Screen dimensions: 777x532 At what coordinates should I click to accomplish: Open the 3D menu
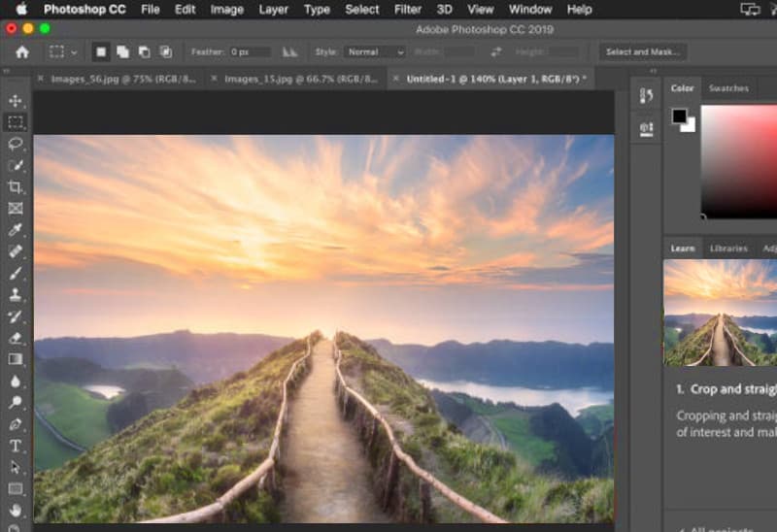pyautogui.click(x=444, y=10)
